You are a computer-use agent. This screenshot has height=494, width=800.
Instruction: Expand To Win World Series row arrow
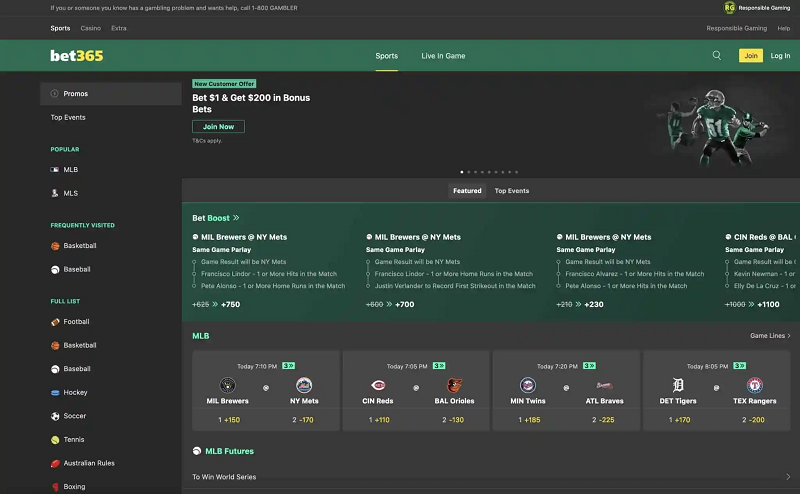tap(788, 477)
